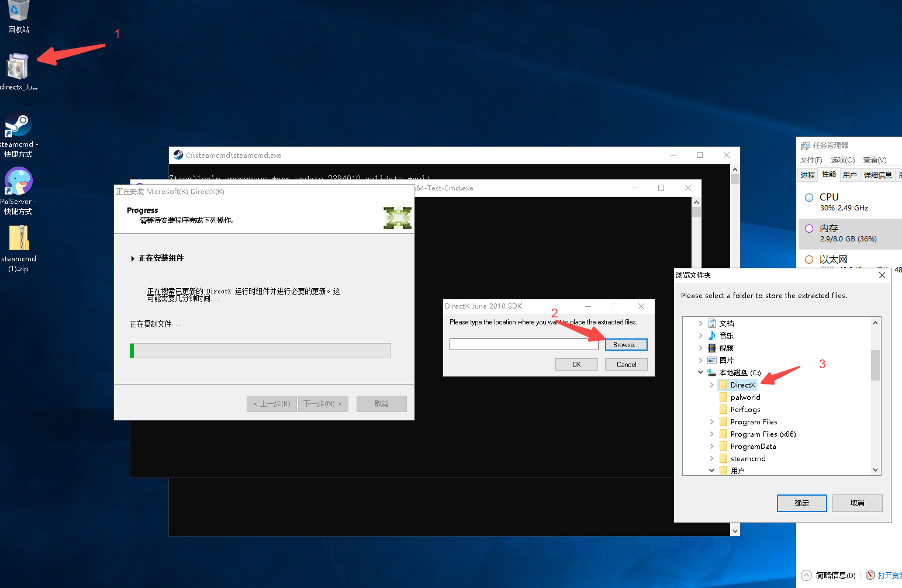Click the 取消 button in DirectX installer

(382, 404)
